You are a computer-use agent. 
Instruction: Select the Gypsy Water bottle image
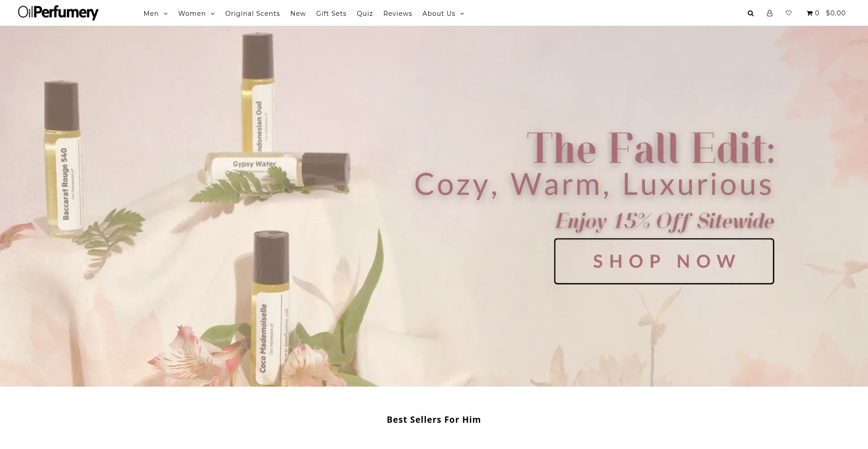point(278,170)
